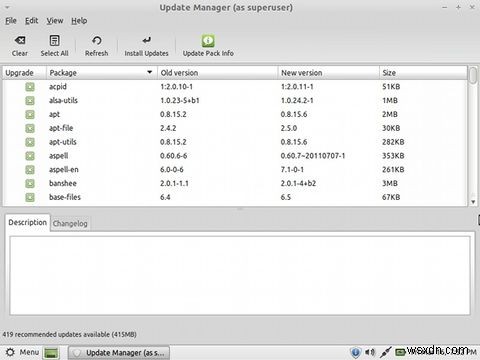Open the Edit menu

pos(32,21)
